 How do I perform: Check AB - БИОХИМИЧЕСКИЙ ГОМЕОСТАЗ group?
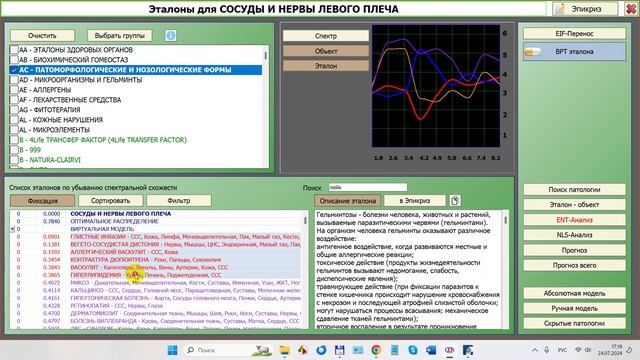(14, 60)
